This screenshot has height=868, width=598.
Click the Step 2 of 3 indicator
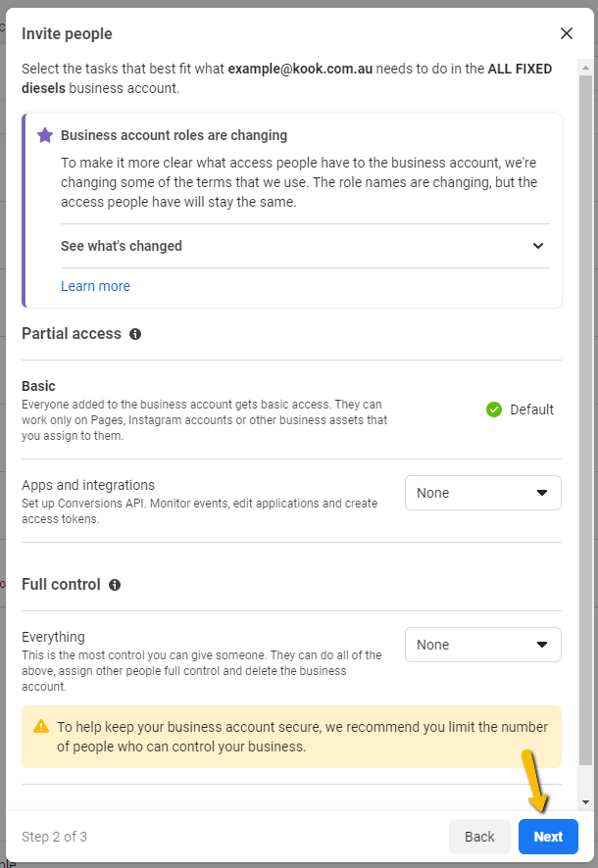[x=54, y=837]
